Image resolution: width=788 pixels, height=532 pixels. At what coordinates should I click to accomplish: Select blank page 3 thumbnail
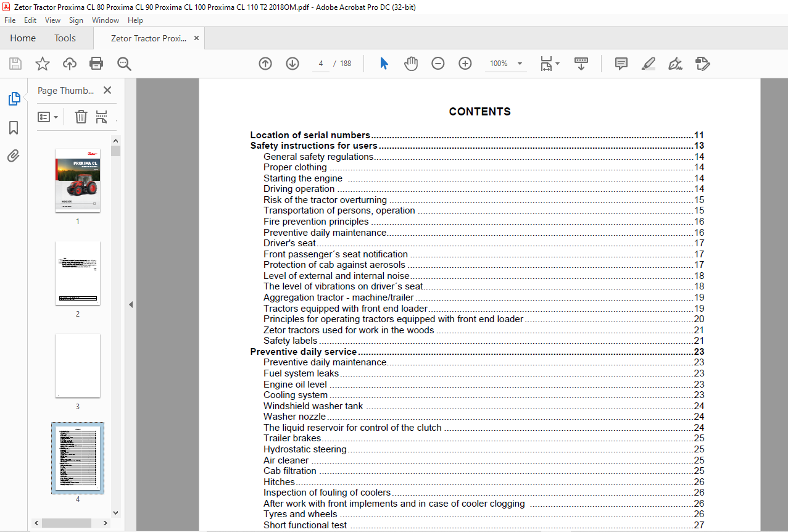tap(78, 365)
